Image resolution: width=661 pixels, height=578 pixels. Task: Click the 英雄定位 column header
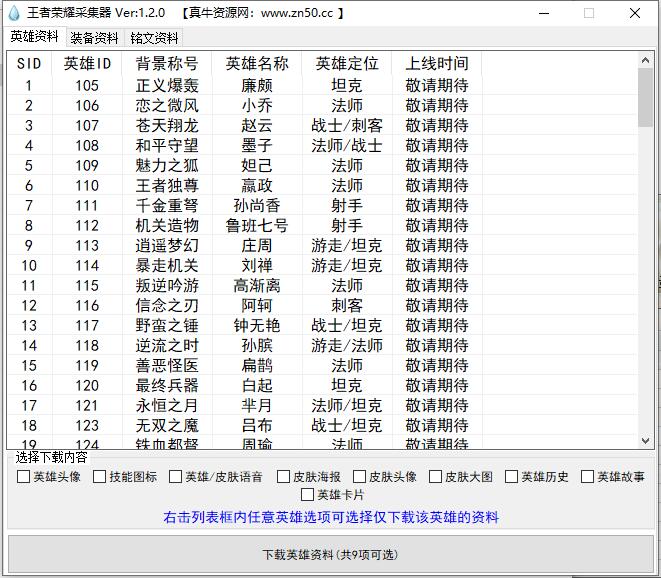point(347,64)
